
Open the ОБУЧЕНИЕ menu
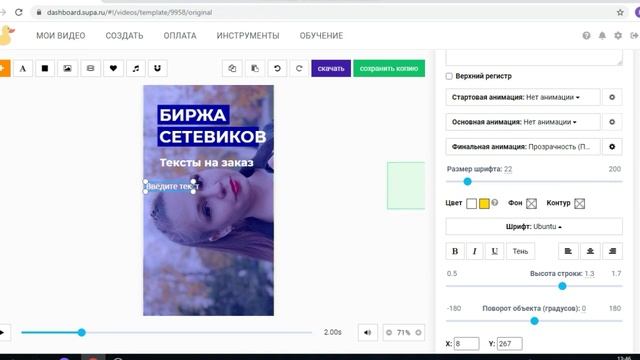click(x=321, y=36)
